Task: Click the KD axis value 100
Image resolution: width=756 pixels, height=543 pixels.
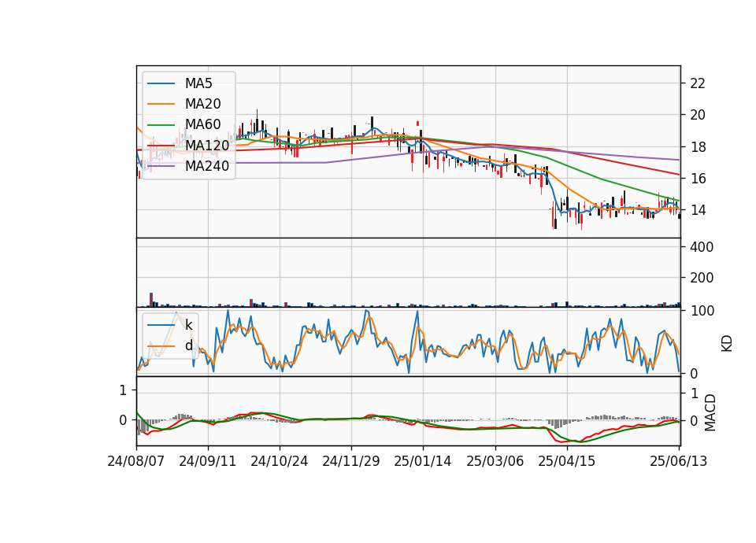Action: click(702, 311)
